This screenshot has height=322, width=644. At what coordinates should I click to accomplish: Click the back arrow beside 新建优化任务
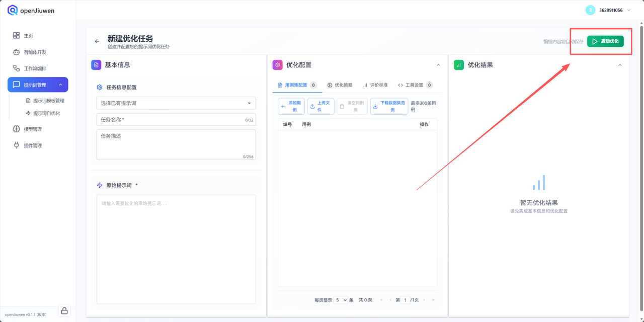pos(97,41)
